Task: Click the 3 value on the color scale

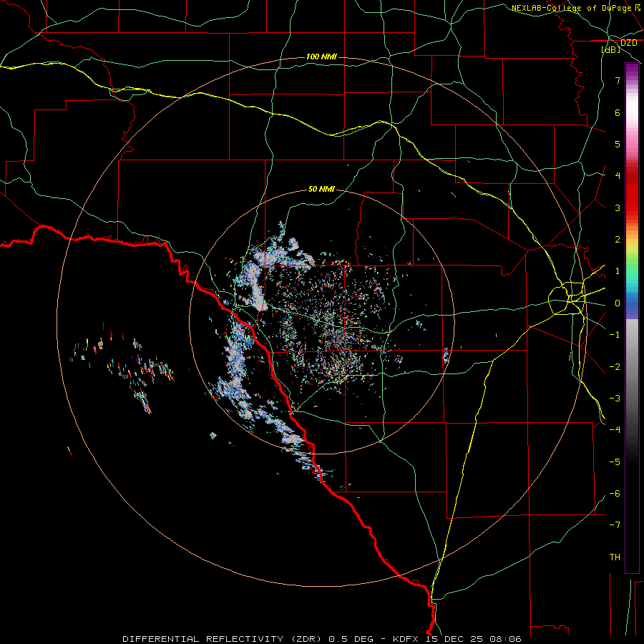Action: click(618, 208)
